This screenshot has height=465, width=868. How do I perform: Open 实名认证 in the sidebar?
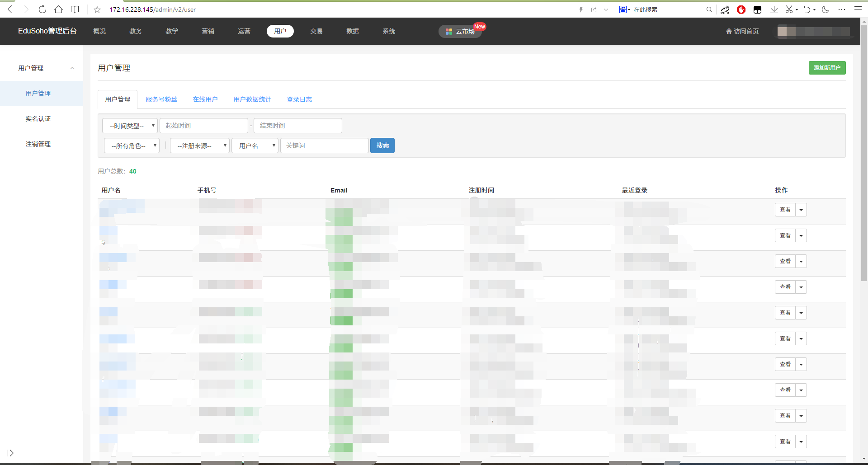[42, 119]
